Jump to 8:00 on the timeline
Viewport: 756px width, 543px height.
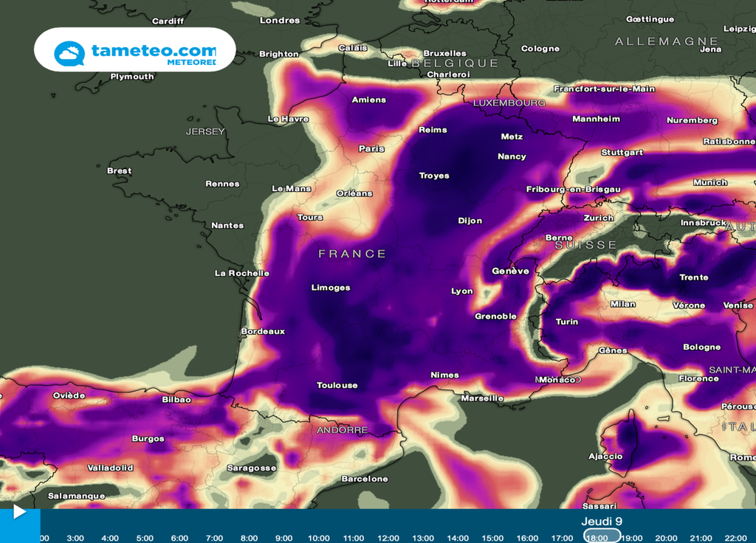tap(249, 538)
